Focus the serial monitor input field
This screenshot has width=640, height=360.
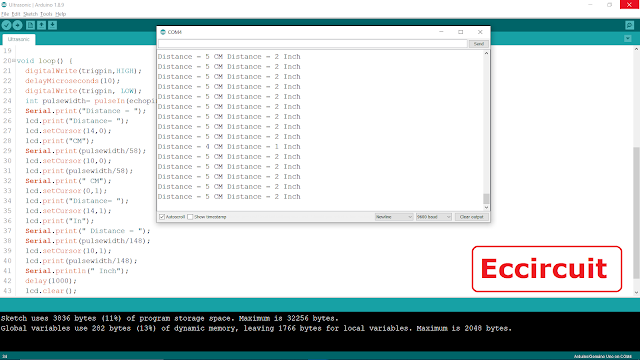pos(313,44)
